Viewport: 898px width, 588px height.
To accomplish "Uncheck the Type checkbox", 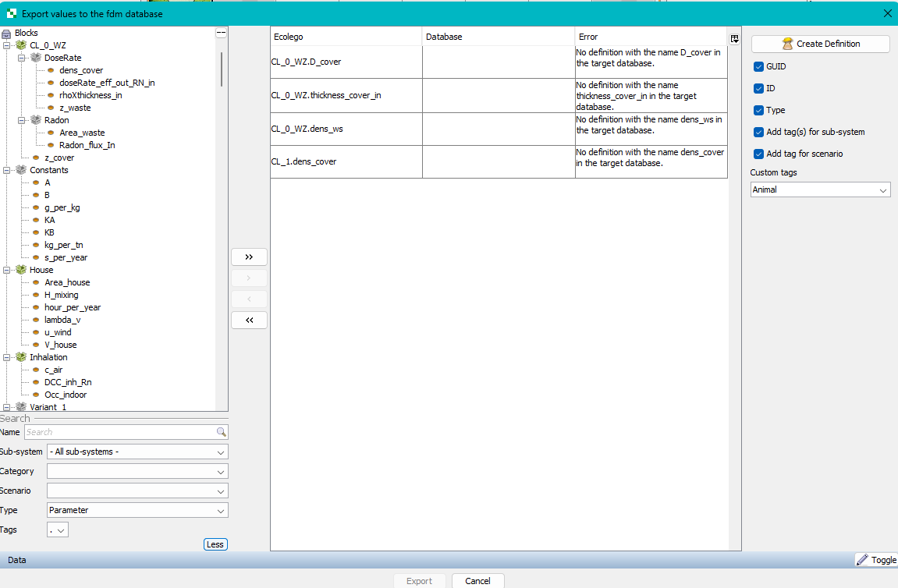I will pyautogui.click(x=759, y=110).
